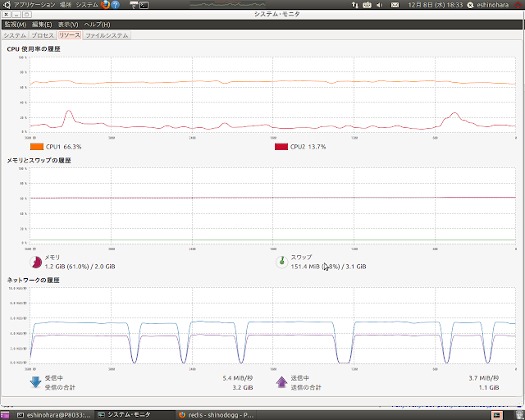This screenshot has height=420, width=525.
Task: Open the 編集(E) menu
Action: (x=42, y=25)
